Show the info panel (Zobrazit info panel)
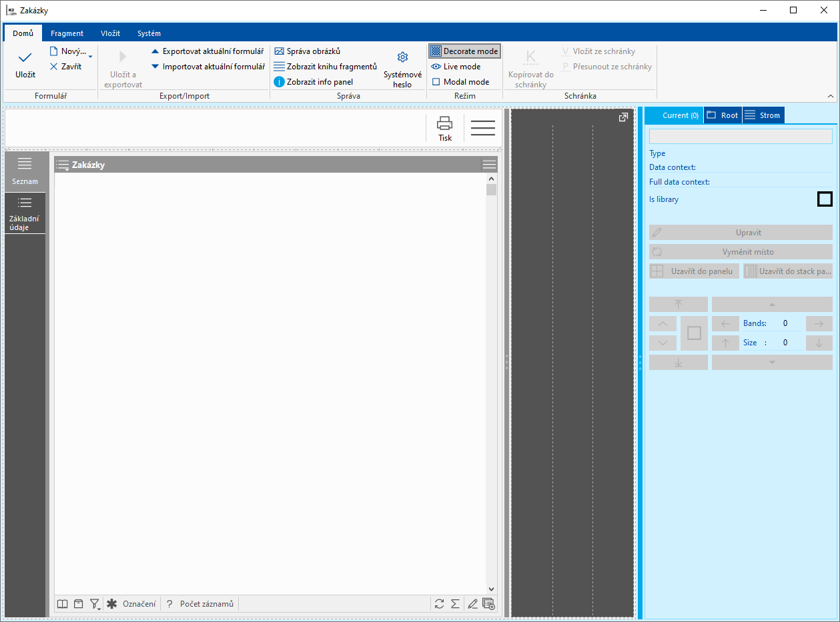 [x=314, y=82]
